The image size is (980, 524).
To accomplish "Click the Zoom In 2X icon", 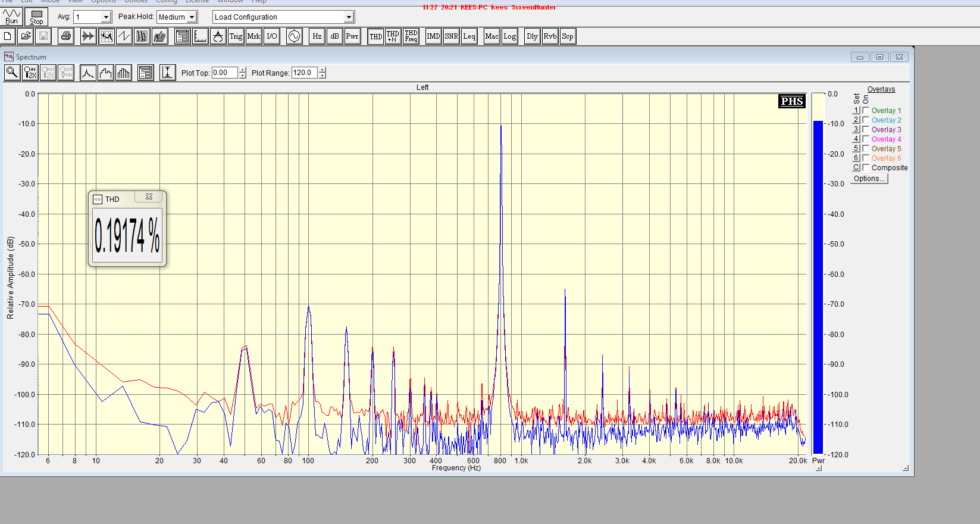I will click(x=30, y=73).
